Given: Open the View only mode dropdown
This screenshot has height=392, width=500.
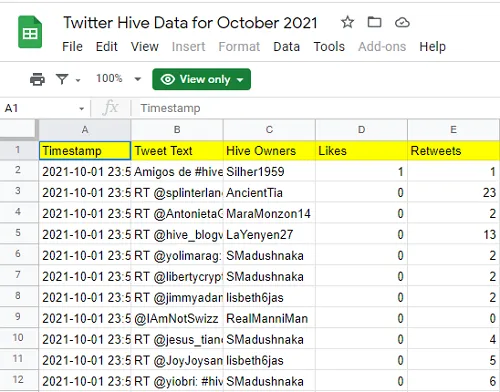Looking at the screenshot, I should pyautogui.click(x=201, y=79).
